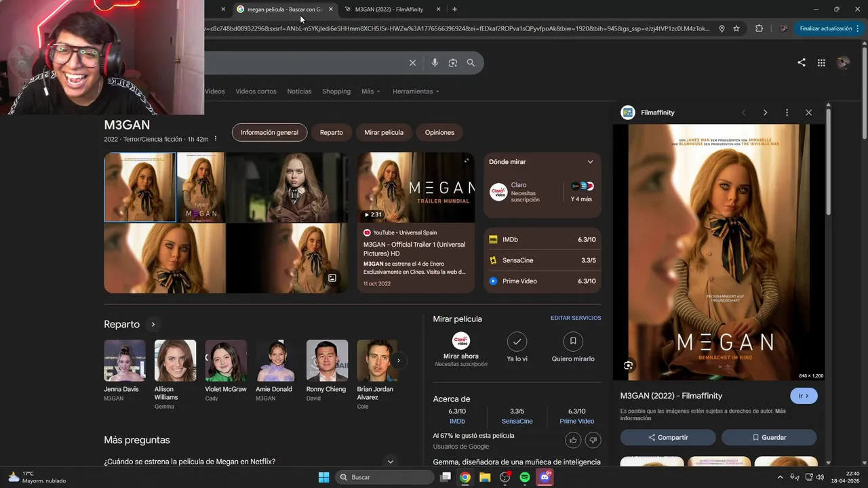Expand the 'Dónde mirar' section
The height and width of the screenshot is (488, 868).
[590, 162]
